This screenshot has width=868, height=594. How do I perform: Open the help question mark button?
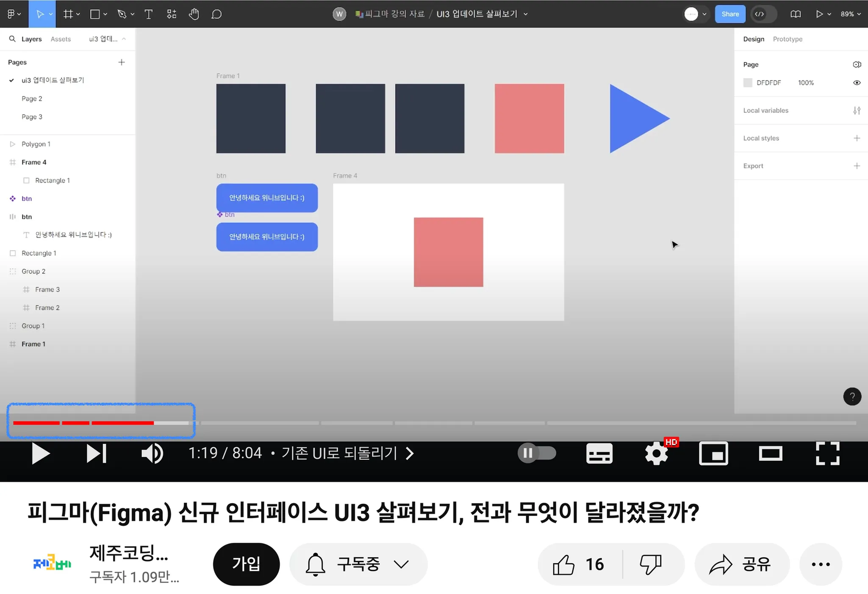[852, 397]
